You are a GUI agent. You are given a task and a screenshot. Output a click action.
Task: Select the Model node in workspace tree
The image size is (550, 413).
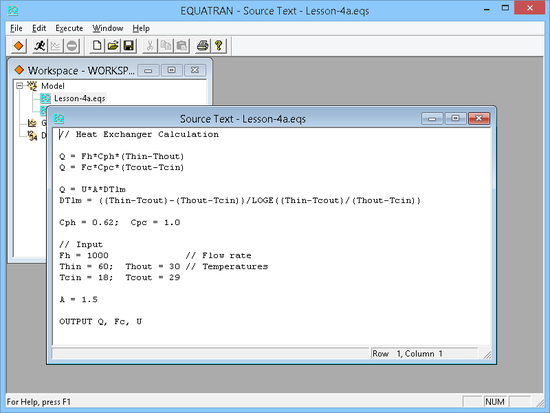click(x=53, y=86)
